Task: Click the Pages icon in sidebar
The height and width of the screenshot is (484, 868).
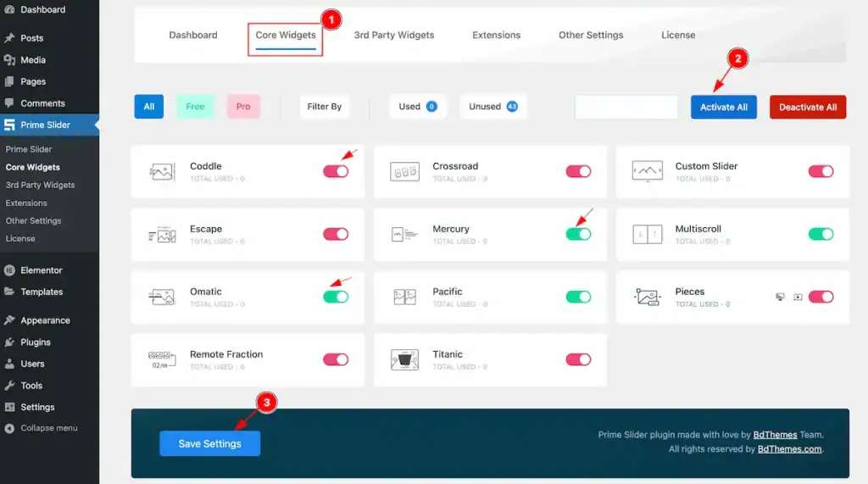Action: click(9, 81)
